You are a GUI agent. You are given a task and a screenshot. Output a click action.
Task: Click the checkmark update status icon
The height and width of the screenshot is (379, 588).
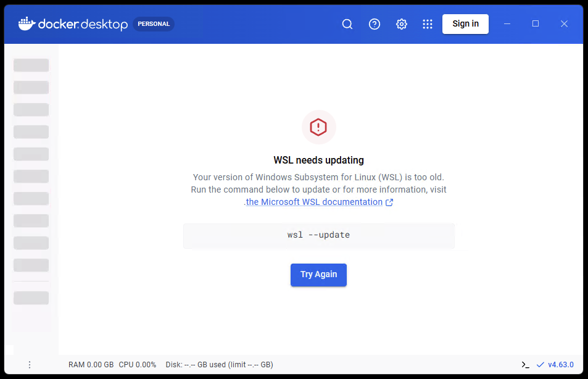point(540,365)
